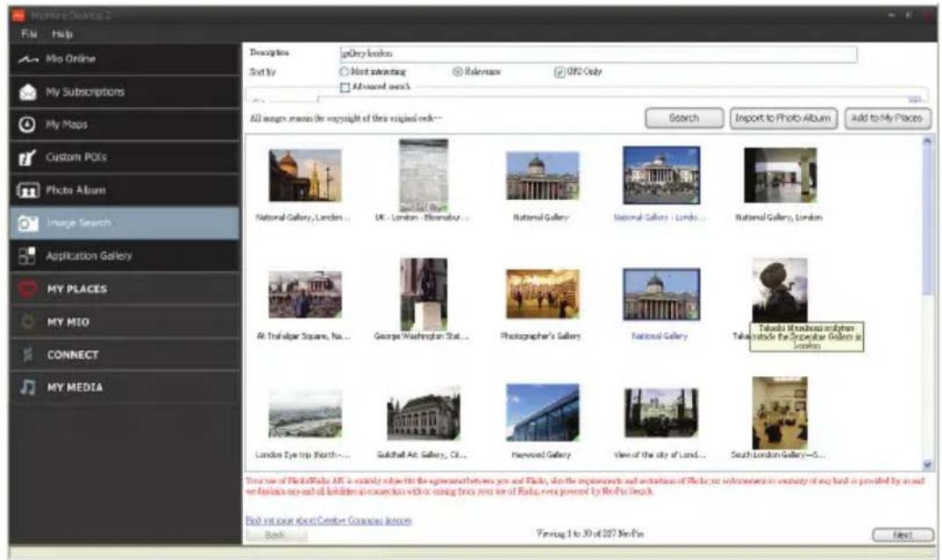The width and height of the screenshot is (942, 560).
Task: Click the results scrollbar down arrow
Action: pos(927,464)
